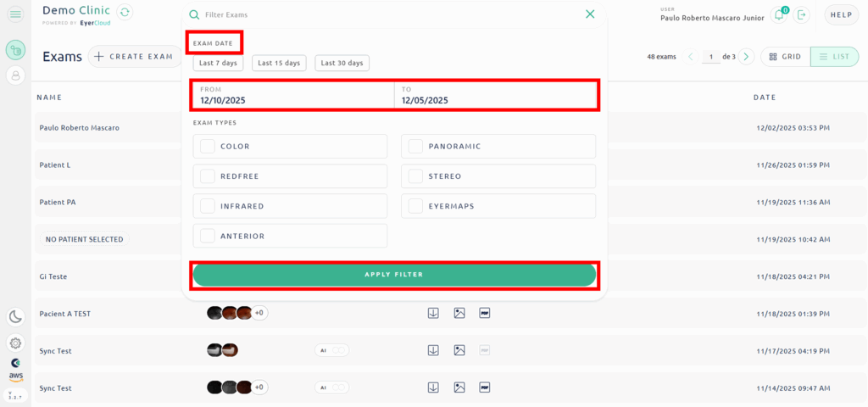Select the LIST view tab
868x407 pixels.
pyautogui.click(x=834, y=57)
